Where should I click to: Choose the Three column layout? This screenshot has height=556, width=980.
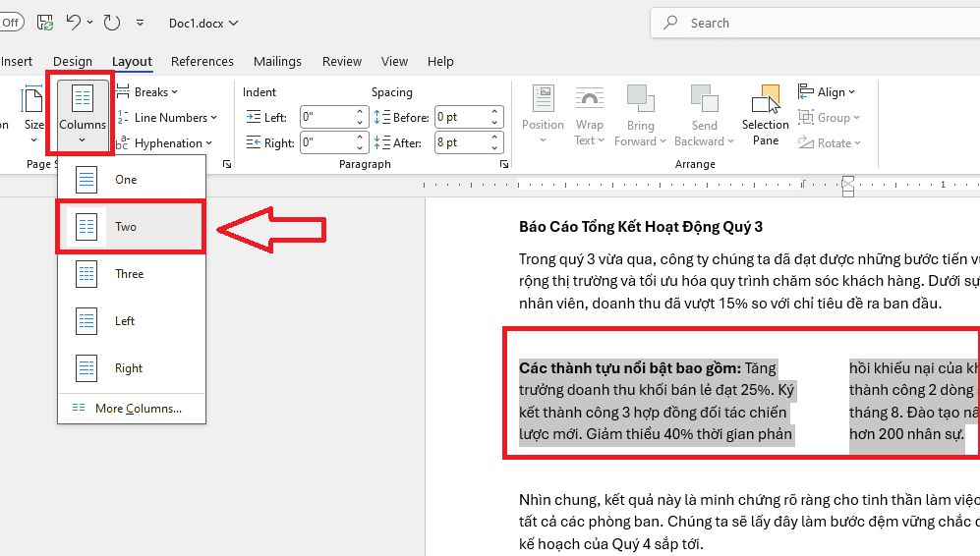pos(132,274)
